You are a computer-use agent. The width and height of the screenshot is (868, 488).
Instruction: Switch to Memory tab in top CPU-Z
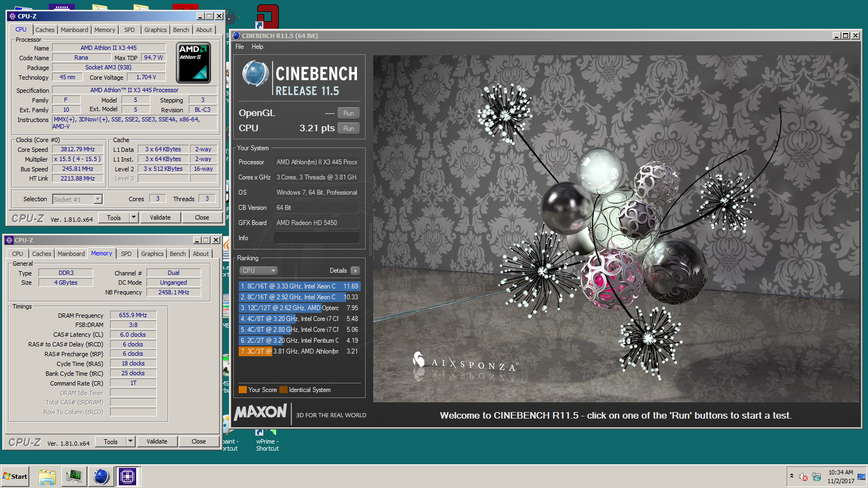click(x=105, y=30)
